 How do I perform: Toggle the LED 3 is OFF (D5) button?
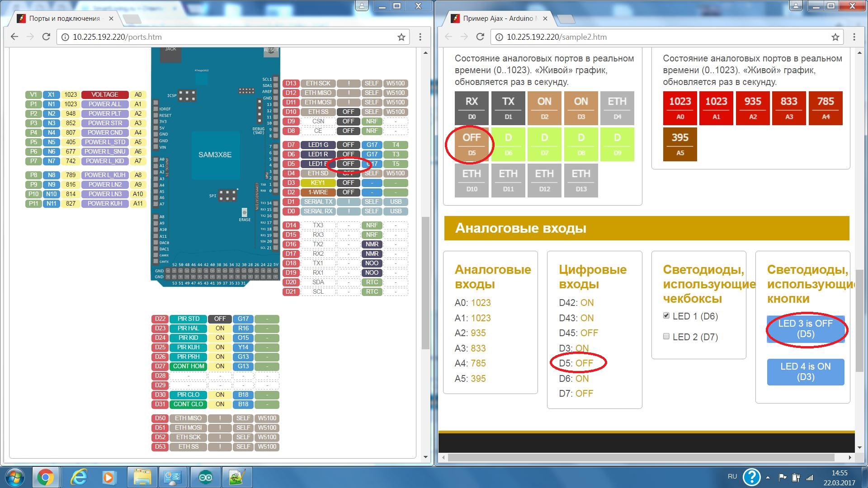[805, 329]
